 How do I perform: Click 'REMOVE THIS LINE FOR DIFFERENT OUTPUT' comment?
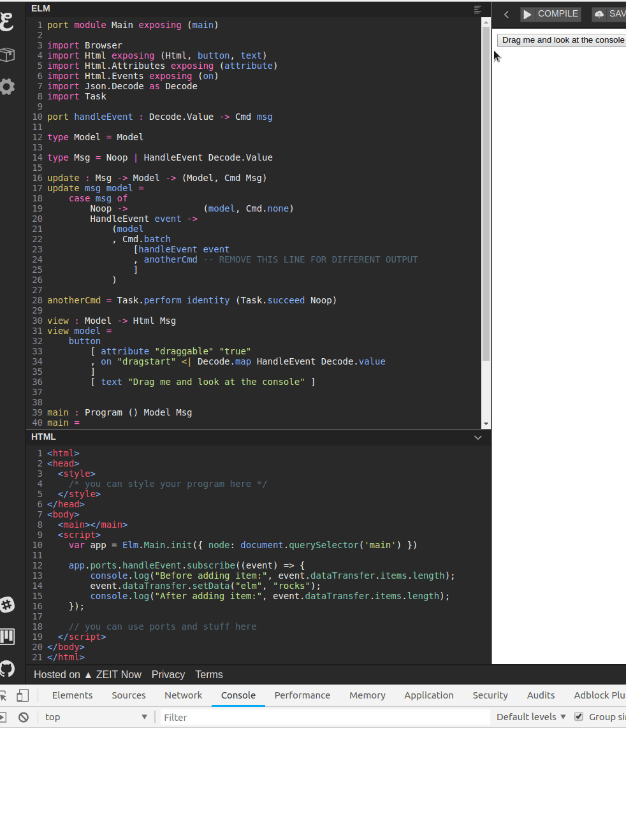coord(318,259)
